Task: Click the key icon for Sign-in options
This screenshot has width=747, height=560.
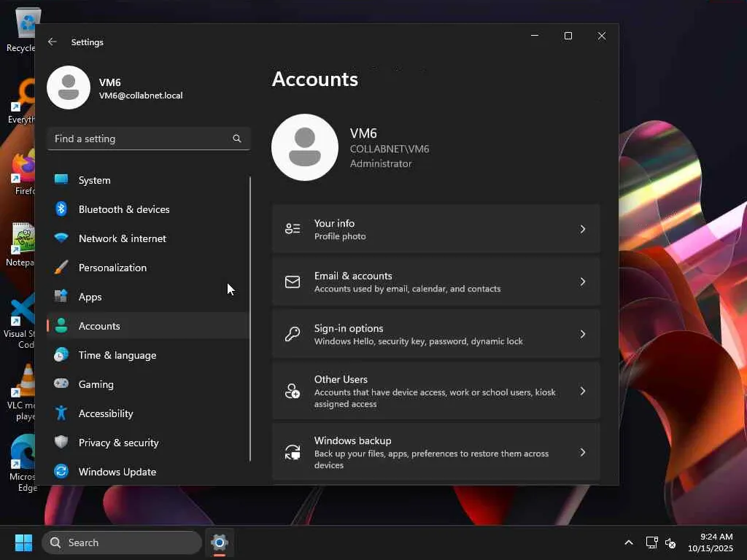Action: [293, 334]
